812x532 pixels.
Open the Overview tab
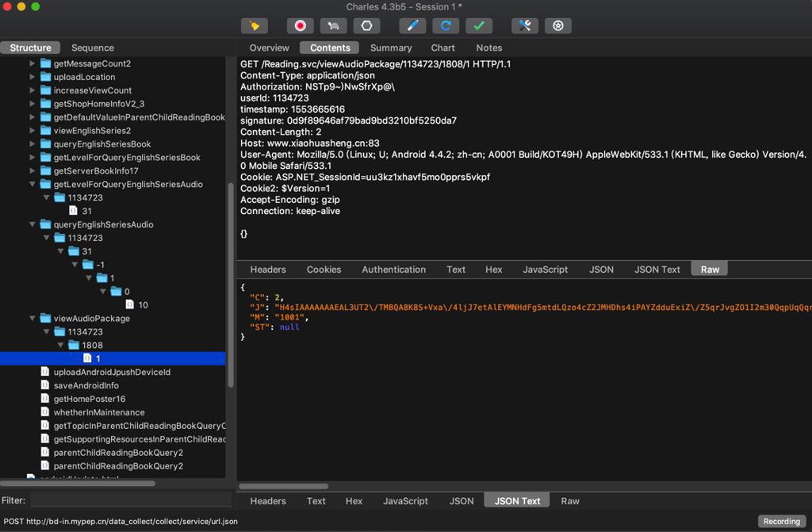[x=270, y=48]
